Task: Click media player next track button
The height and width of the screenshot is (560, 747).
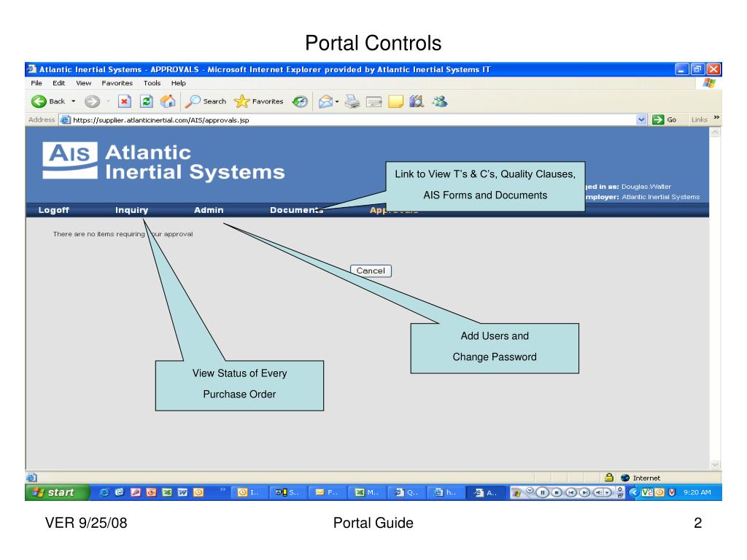Action: click(x=584, y=493)
